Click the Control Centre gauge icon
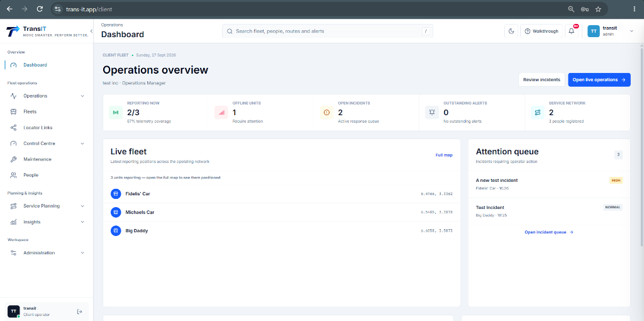 (x=14, y=144)
